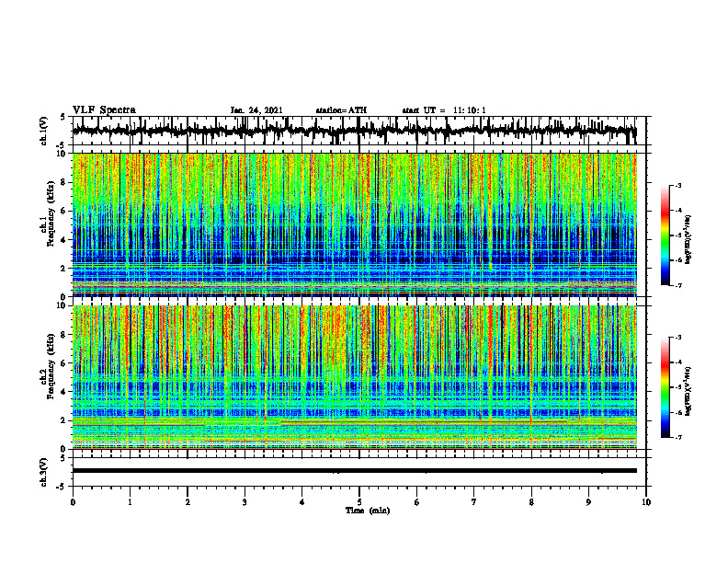This screenshot has height=563, width=728.
Task: Click the "-3" label on ch.1 color scale
Action: click(x=677, y=185)
